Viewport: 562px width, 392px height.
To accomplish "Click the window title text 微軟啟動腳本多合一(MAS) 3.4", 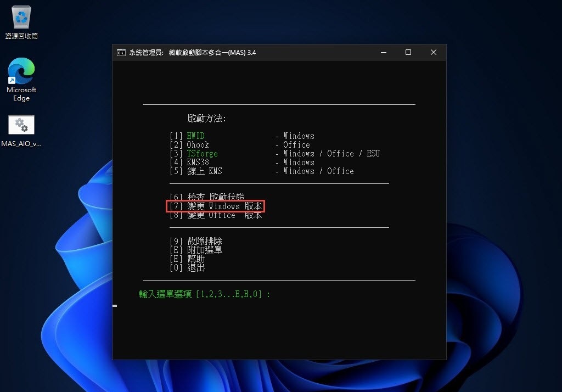I will [x=212, y=53].
